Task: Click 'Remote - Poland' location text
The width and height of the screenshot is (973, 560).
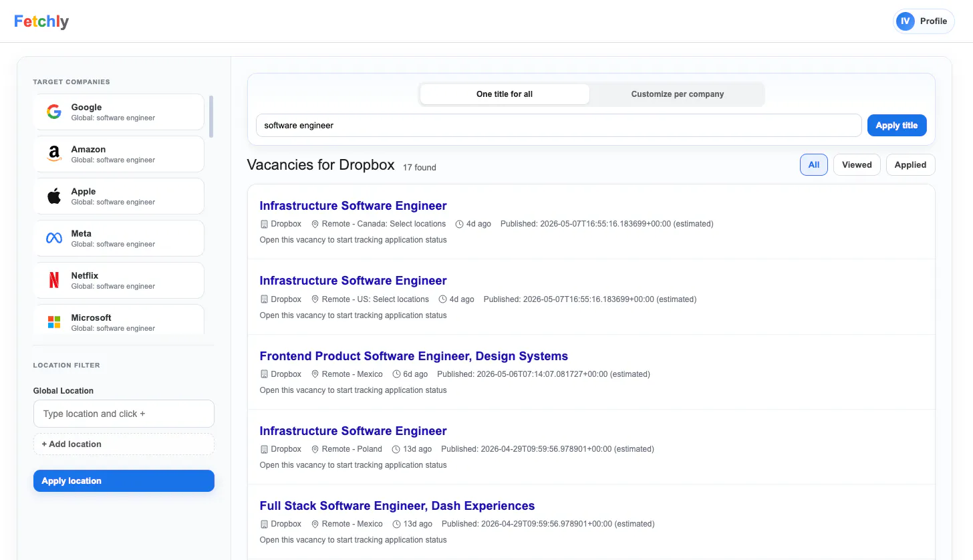Action: [x=352, y=449]
